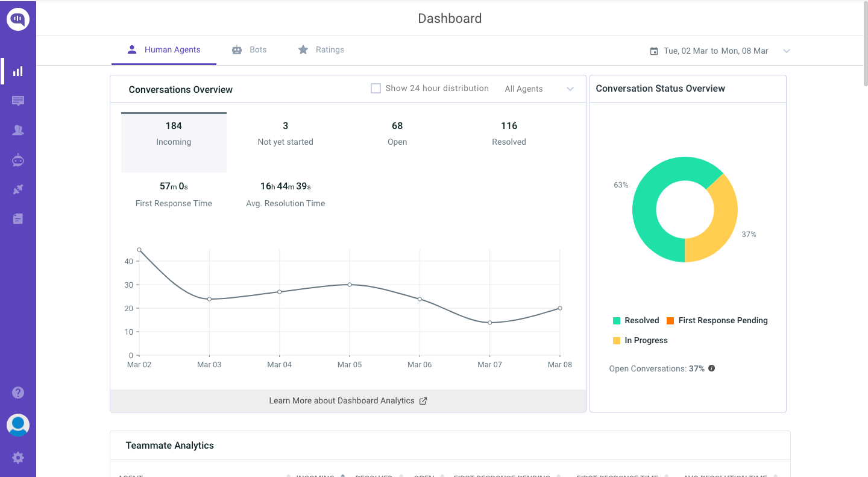This screenshot has width=868, height=477.
Task: Open the integrations rocket sidebar icon
Action: click(x=18, y=189)
